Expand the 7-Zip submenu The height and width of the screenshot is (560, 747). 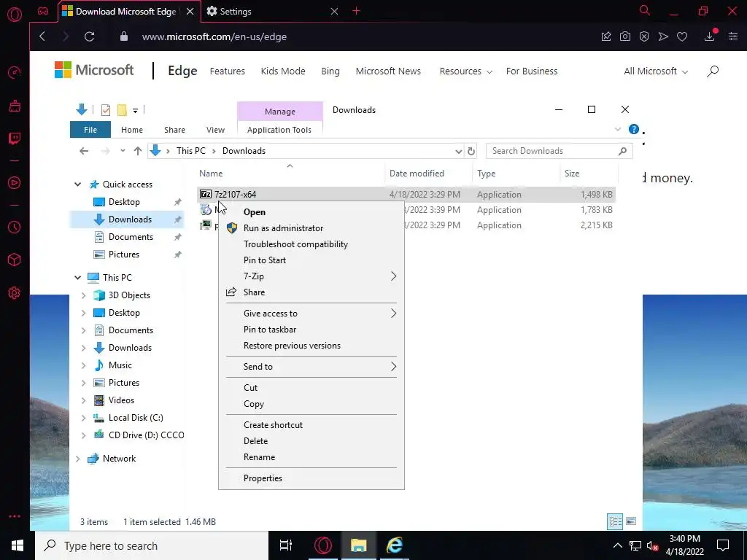[x=311, y=276]
